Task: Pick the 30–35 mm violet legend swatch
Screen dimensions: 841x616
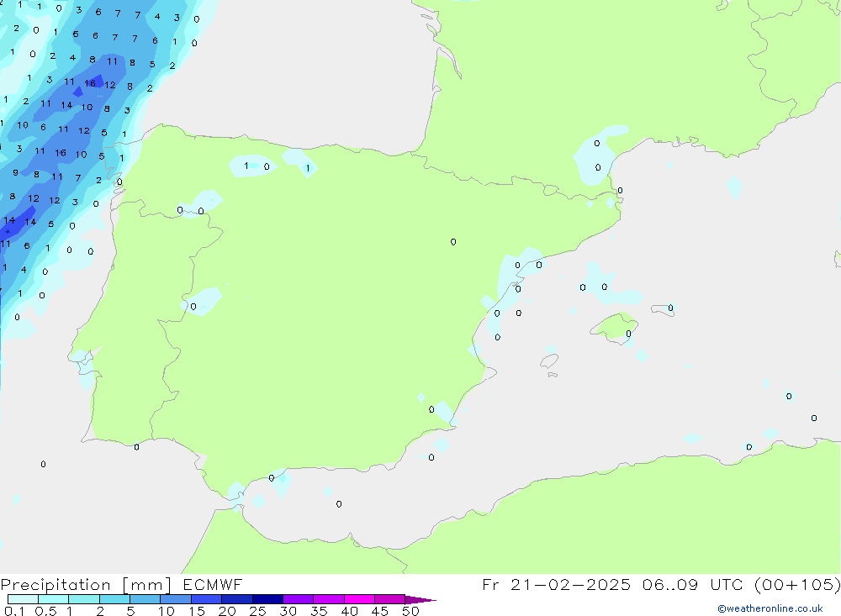Action: pyautogui.click(x=298, y=599)
